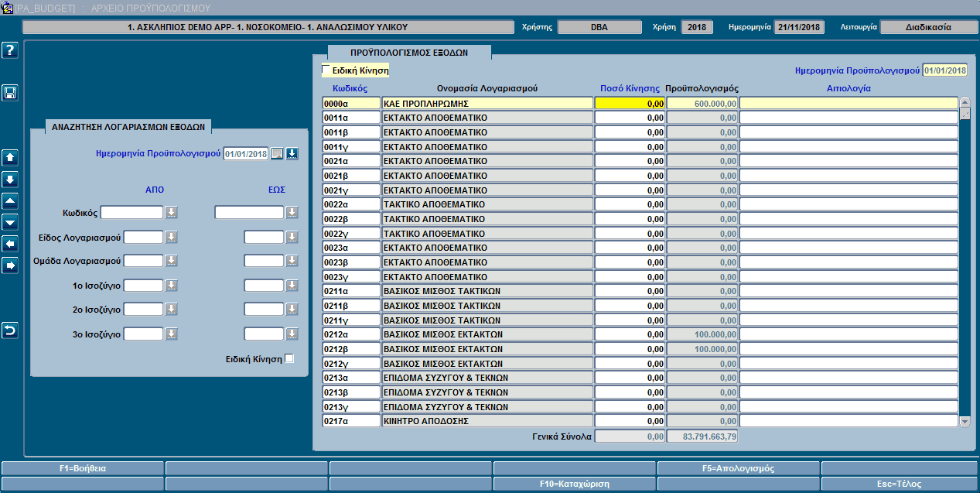Screen dimensions: 980x493
Task: Click blue down-arrow button beside search date
Action: (292, 153)
